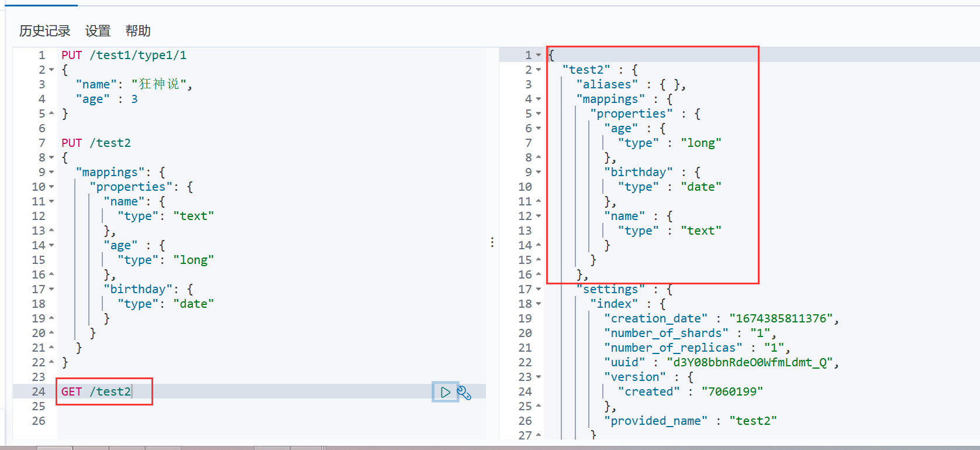Collapse birthday block at editor line 17
This screenshot has width=980, height=450.
pyautogui.click(x=51, y=290)
